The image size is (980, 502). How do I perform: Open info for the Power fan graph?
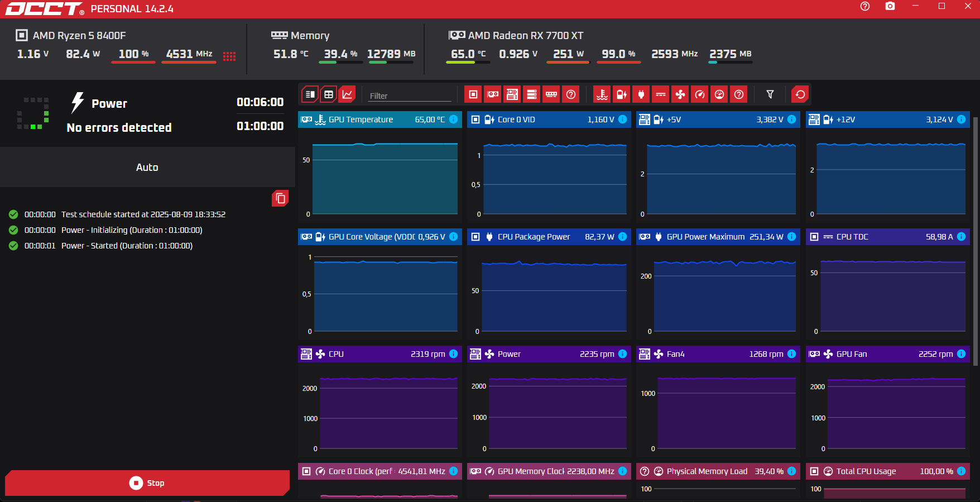(622, 354)
